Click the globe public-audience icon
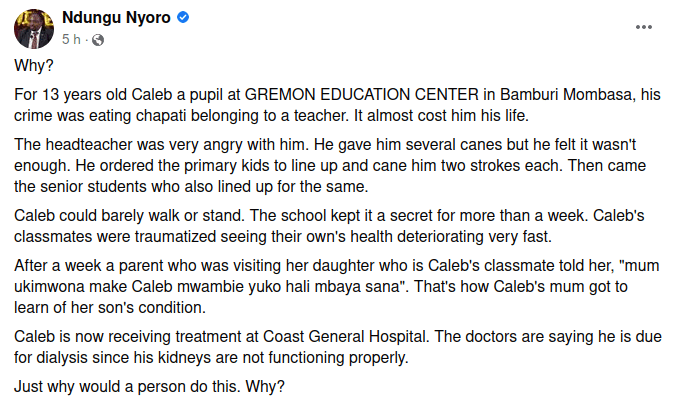 98,40
